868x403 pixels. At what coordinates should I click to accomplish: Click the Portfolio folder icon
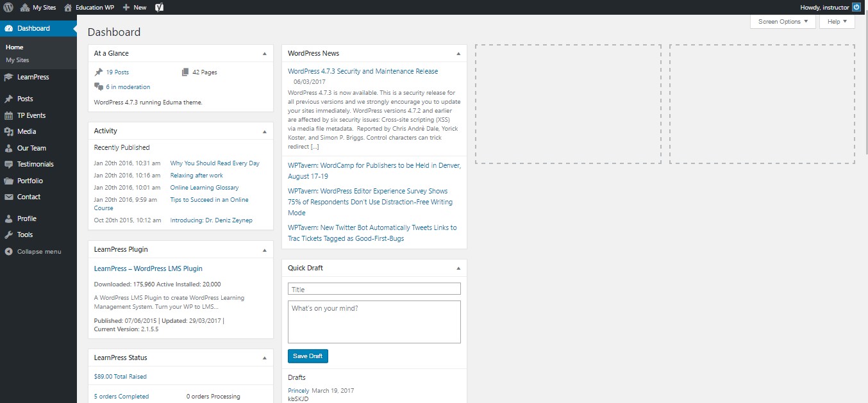[x=8, y=181]
